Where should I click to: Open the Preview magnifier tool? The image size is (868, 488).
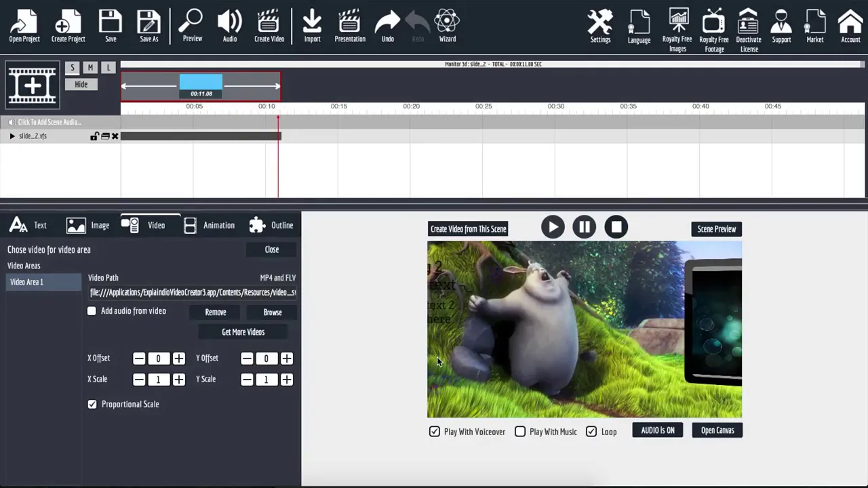(192, 26)
